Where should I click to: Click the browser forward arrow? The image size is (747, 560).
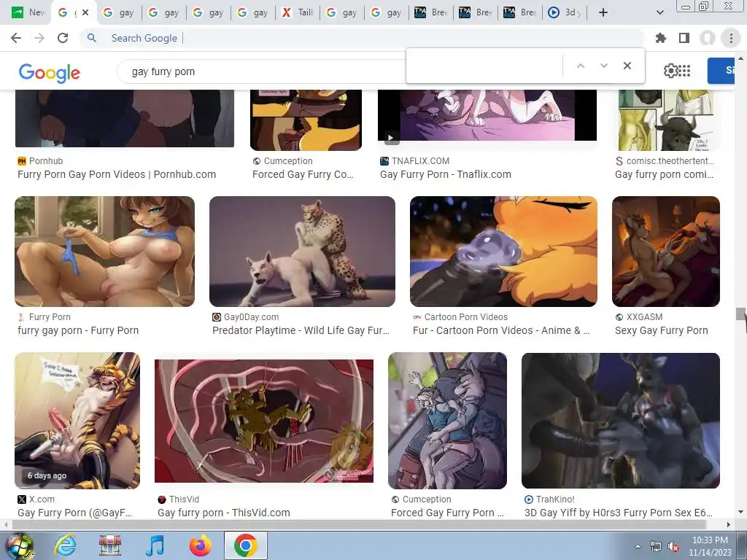point(39,38)
